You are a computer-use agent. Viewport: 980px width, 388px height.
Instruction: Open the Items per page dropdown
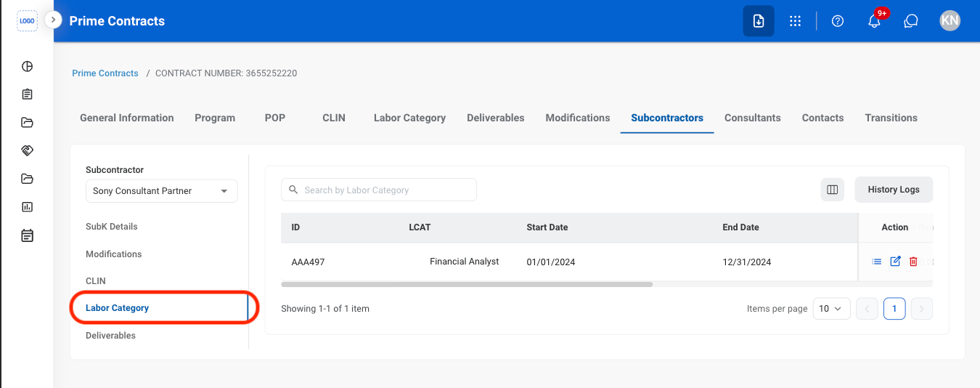[831, 309]
